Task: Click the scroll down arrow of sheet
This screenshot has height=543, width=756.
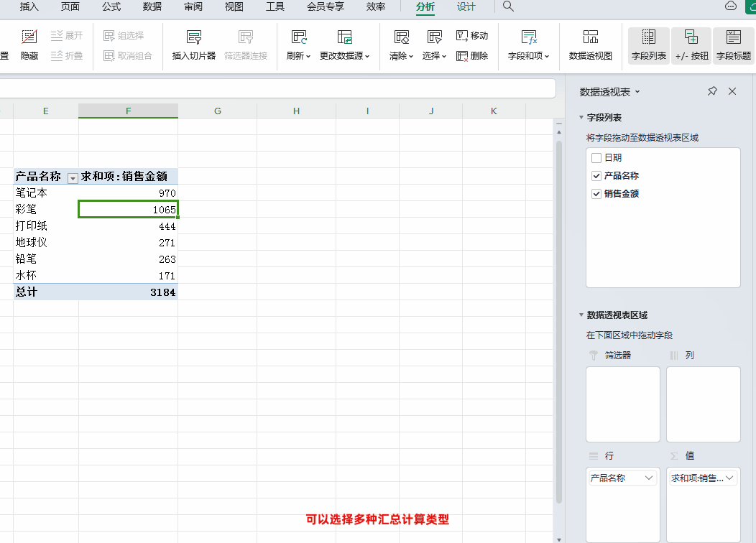Action: tap(559, 539)
